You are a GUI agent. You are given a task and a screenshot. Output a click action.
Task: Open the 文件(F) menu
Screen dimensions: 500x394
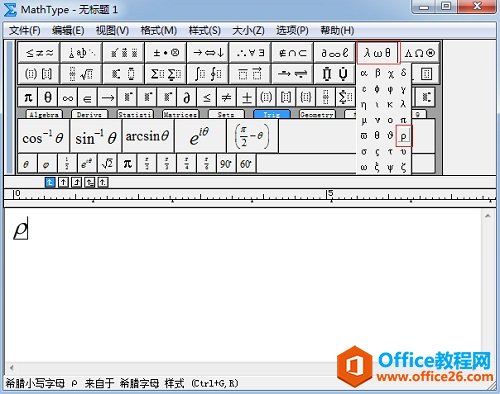click(24, 31)
